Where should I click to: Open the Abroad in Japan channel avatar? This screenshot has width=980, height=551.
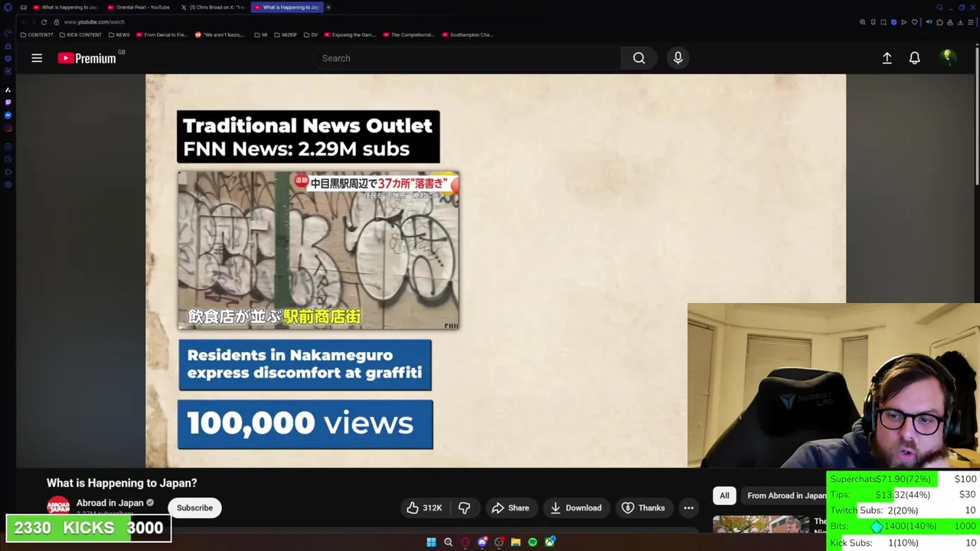(x=58, y=507)
